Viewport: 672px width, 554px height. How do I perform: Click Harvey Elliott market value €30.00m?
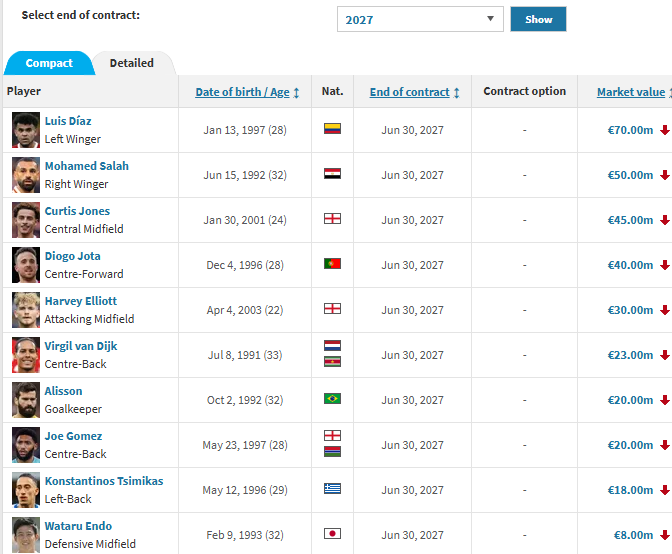[x=630, y=310]
